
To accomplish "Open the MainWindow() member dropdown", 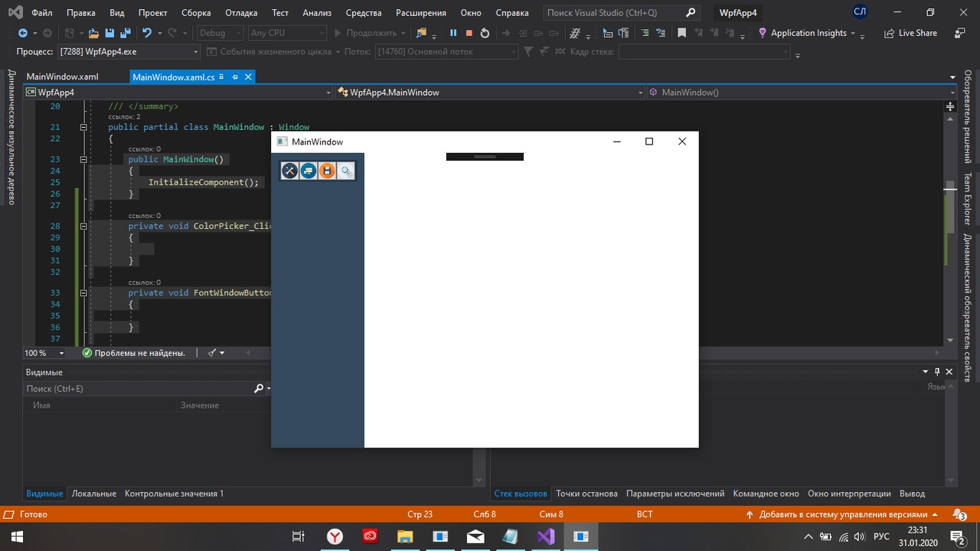I will (800, 92).
